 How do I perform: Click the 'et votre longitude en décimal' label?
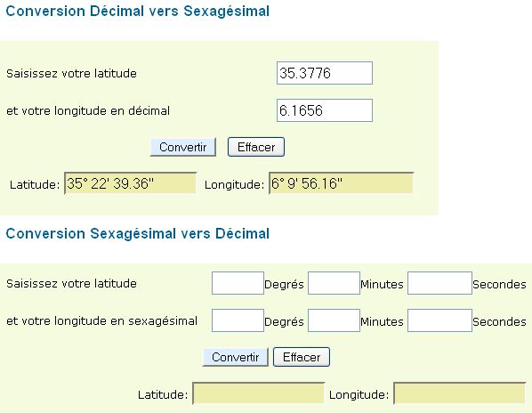[88, 110]
